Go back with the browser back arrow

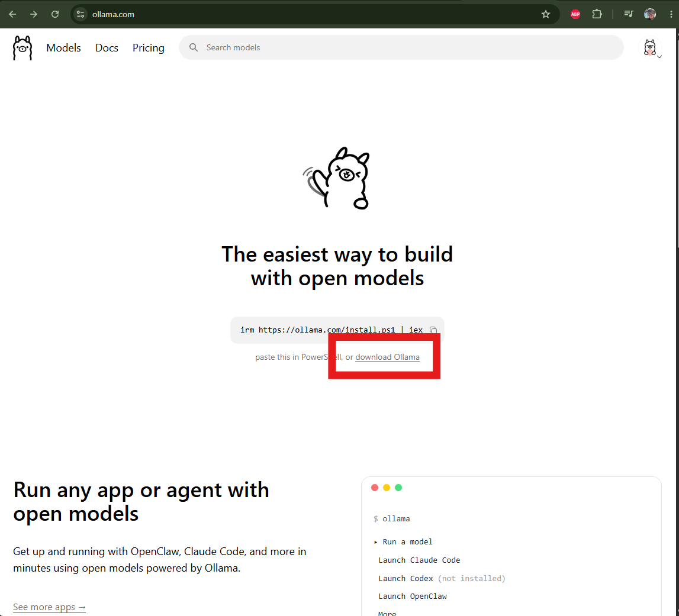12,14
